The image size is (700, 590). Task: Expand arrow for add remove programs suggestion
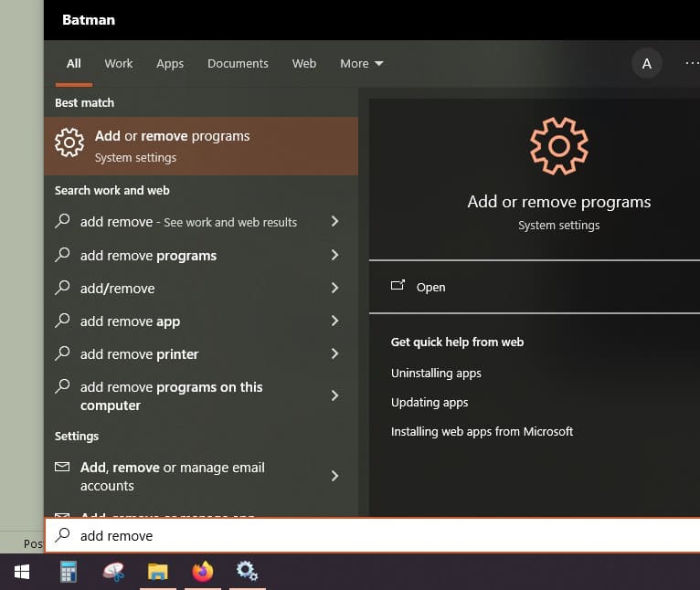point(334,255)
